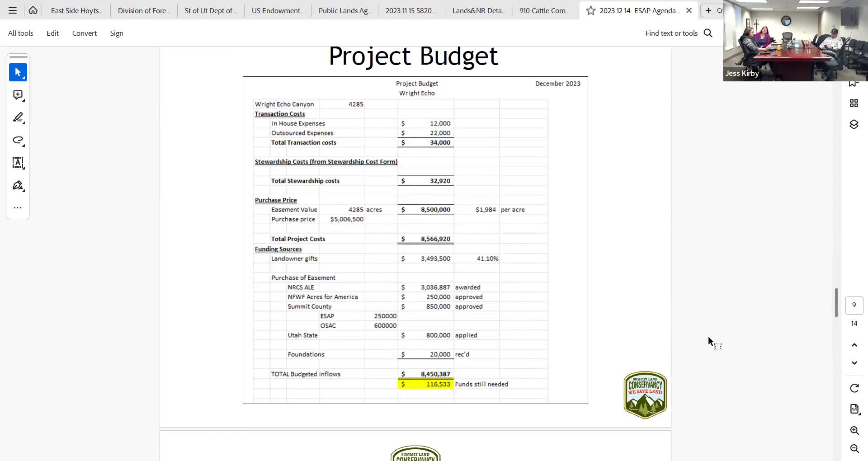Open the page thumbnails panel
868x461 pixels.
pyautogui.click(x=854, y=103)
